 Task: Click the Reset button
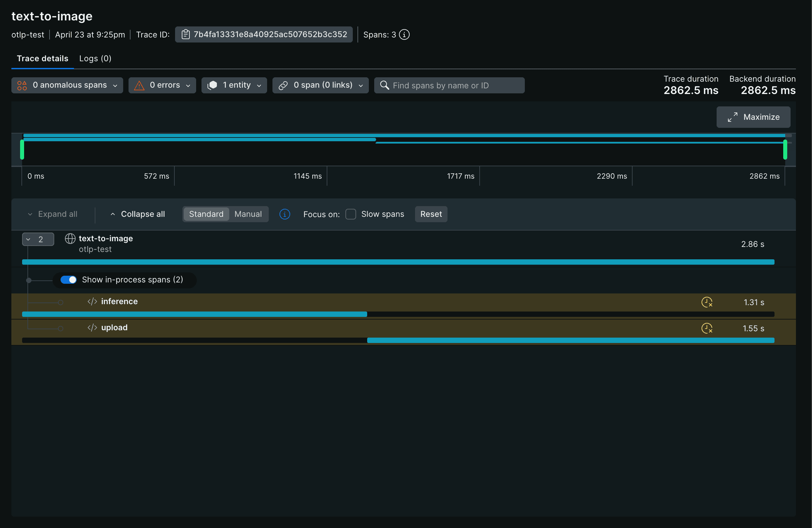(431, 214)
